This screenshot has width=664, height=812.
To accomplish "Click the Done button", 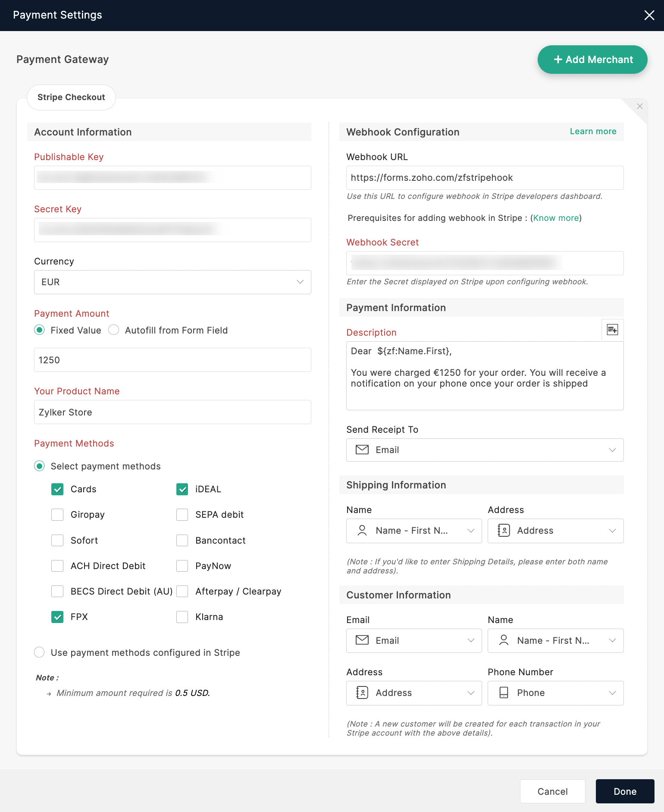I will click(625, 791).
